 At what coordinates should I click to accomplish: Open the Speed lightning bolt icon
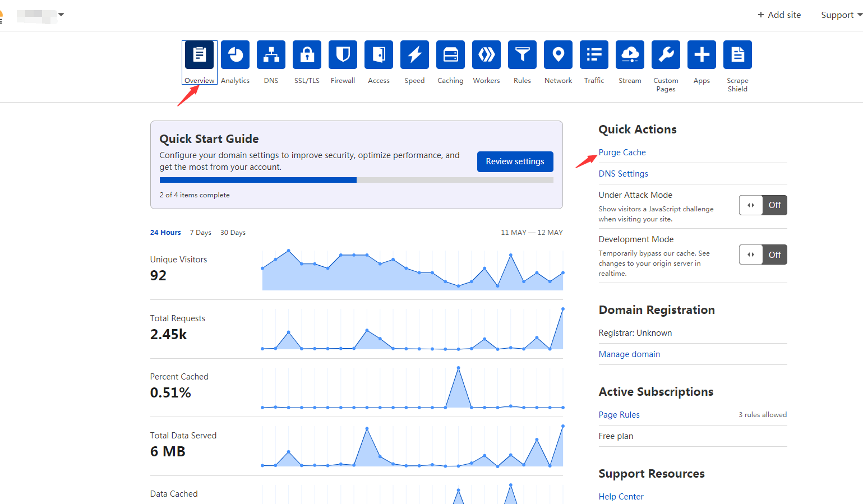click(414, 55)
